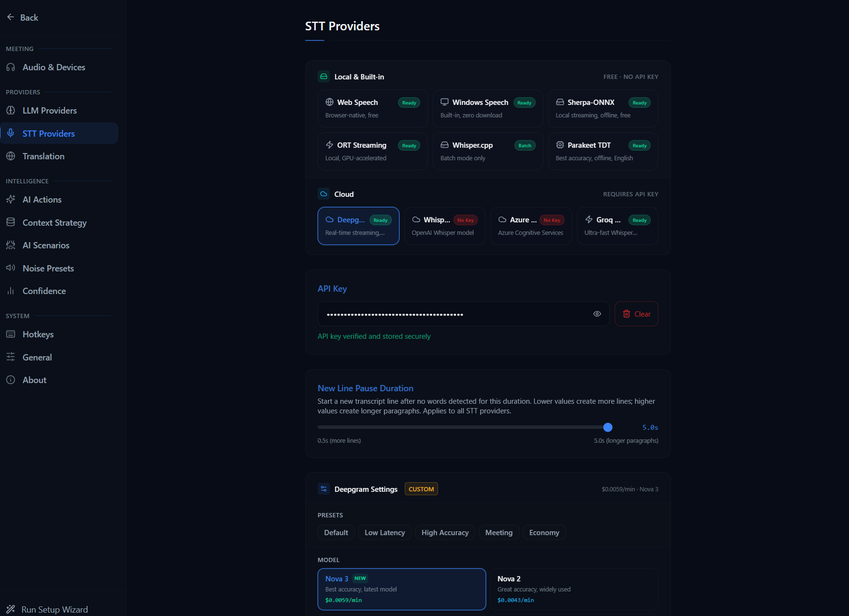Switch to the STT Providers tab
Viewport: 849px width, 616px height.
click(48, 133)
